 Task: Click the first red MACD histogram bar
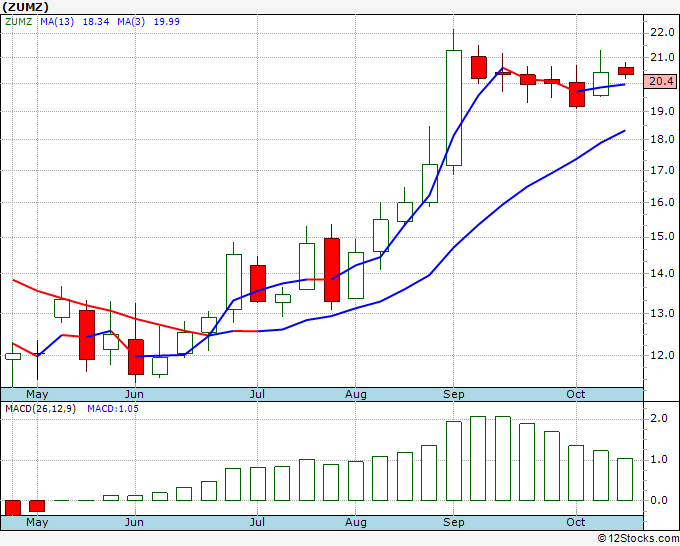point(13,507)
